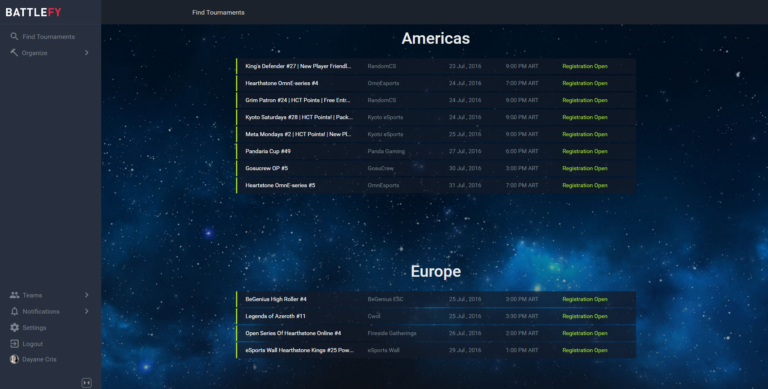
Task: Expand the Notifications submenu chevron
Action: [86, 311]
